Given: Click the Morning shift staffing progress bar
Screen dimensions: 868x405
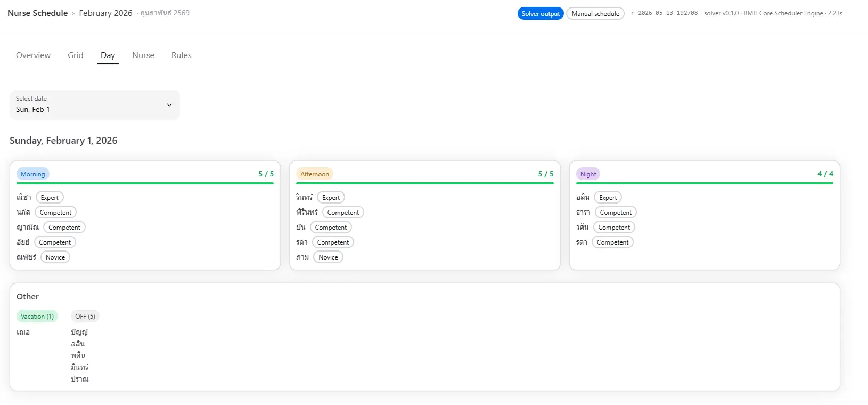Looking at the screenshot, I should point(145,183).
